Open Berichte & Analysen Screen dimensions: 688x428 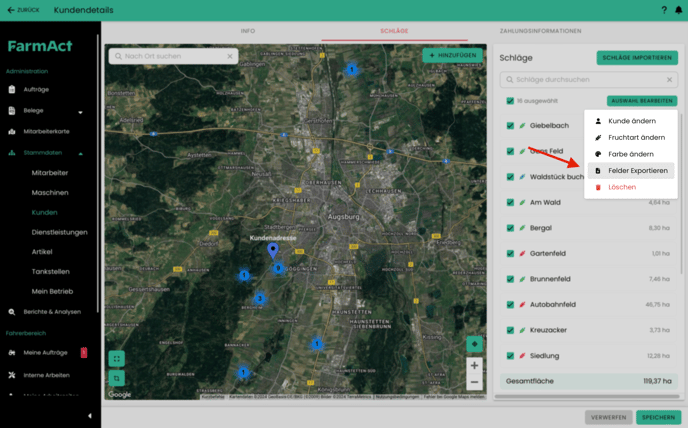coord(52,312)
